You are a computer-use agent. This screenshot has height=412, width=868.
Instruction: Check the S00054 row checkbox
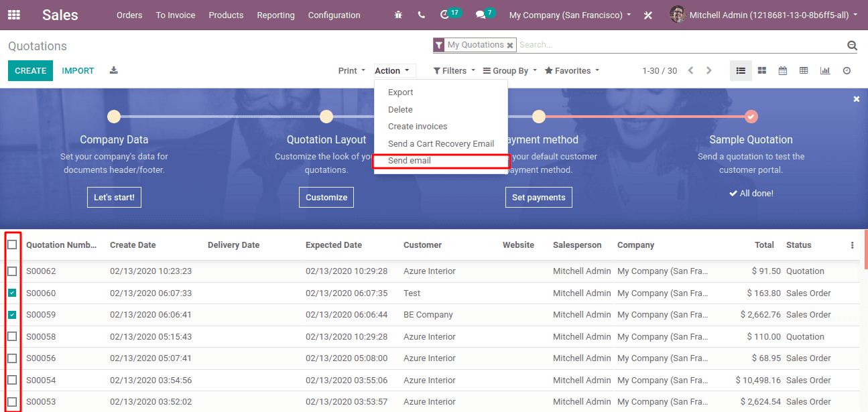(12, 380)
